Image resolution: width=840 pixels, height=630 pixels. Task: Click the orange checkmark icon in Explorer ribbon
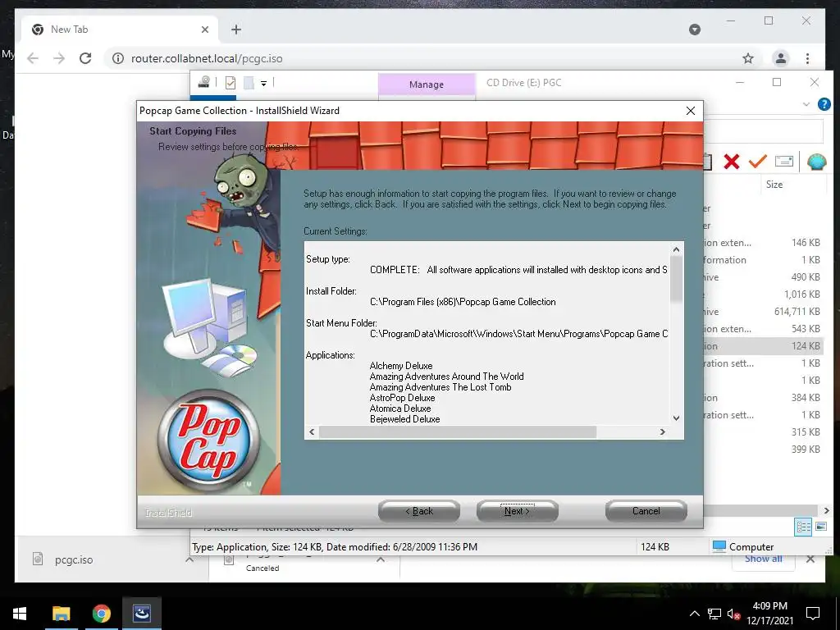coord(757,161)
